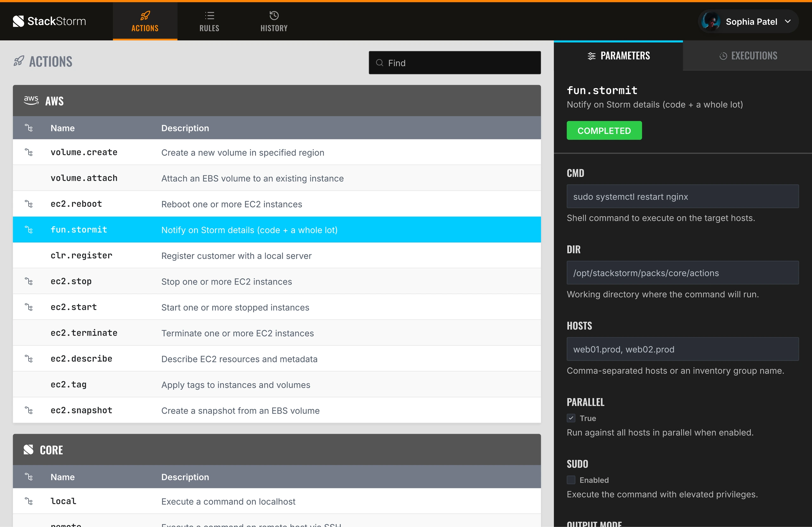812x527 pixels.
Task: Select the ec2.start action name
Action: tap(74, 307)
